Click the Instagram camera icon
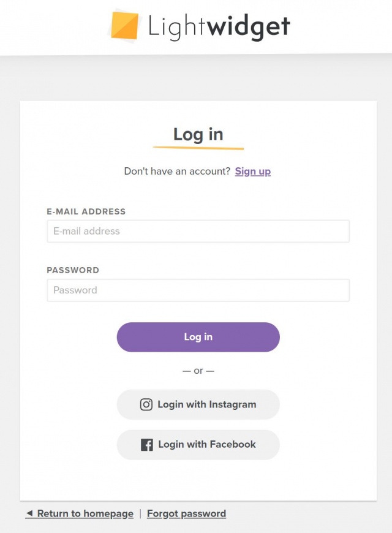The height and width of the screenshot is (533, 392). click(146, 404)
